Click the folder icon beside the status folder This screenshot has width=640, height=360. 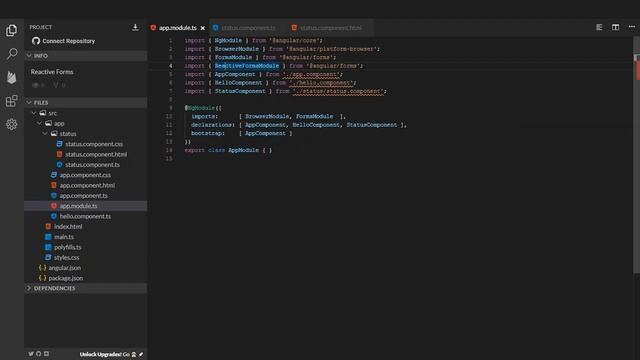(54, 133)
